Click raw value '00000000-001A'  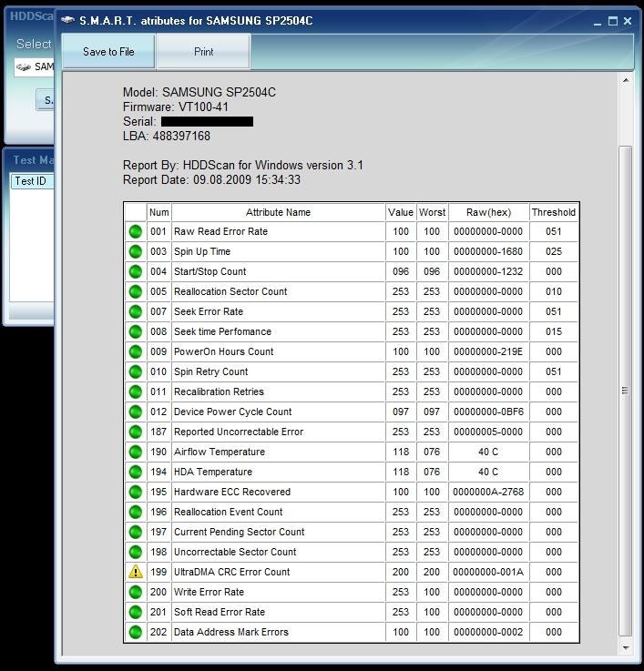[x=488, y=572]
